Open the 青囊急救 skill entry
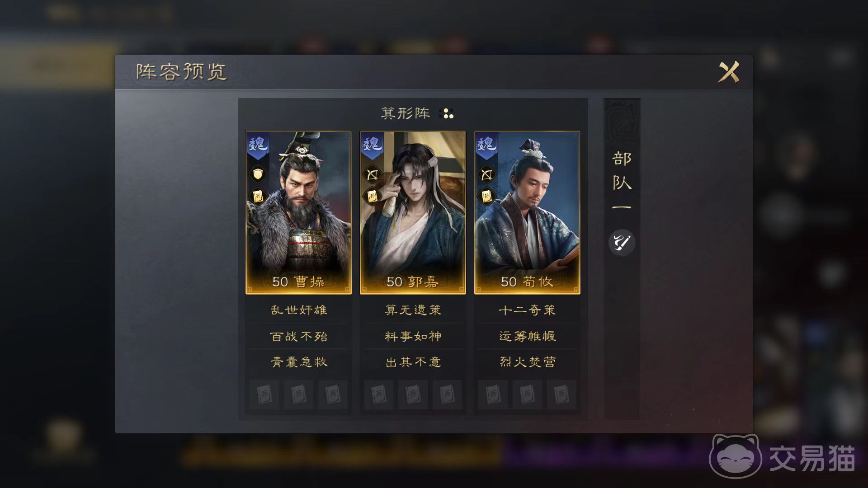The image size is (868, 488). [299, 362]
